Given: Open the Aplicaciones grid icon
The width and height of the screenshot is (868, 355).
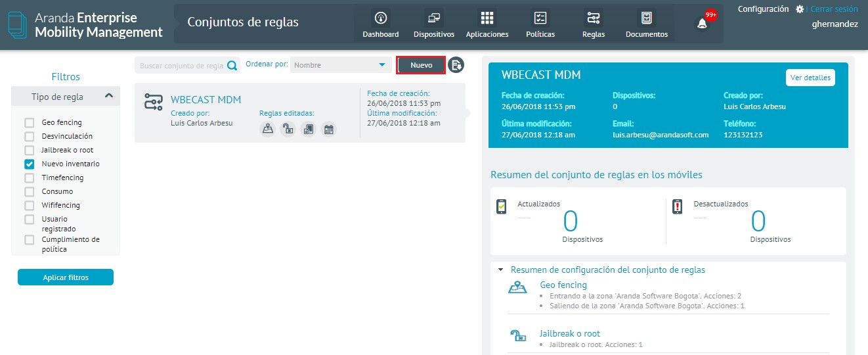Looking at the screenshot, I should pos(487,18).
